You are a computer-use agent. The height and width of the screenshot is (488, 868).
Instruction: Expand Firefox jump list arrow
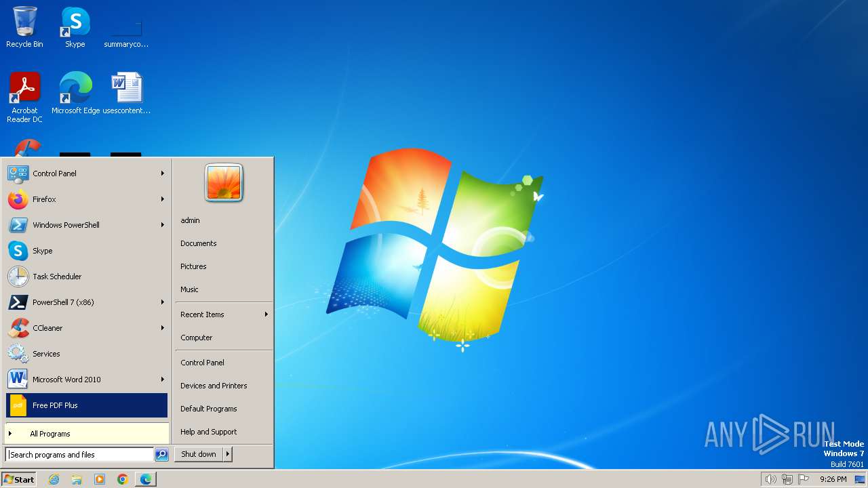pyautogui.click(x=163, y=199)
